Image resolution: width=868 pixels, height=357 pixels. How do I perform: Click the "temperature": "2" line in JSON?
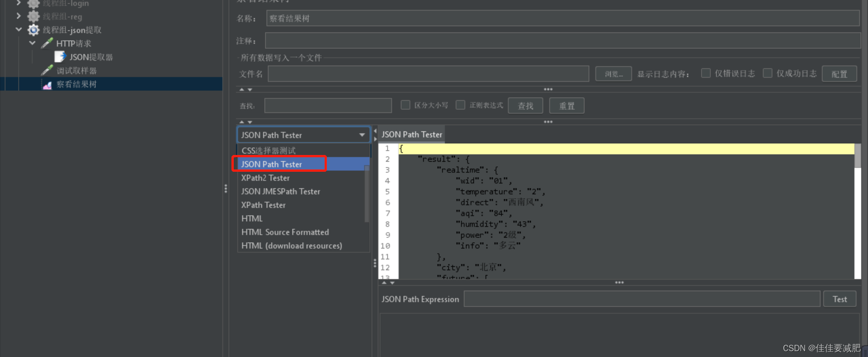coord(500,192)
